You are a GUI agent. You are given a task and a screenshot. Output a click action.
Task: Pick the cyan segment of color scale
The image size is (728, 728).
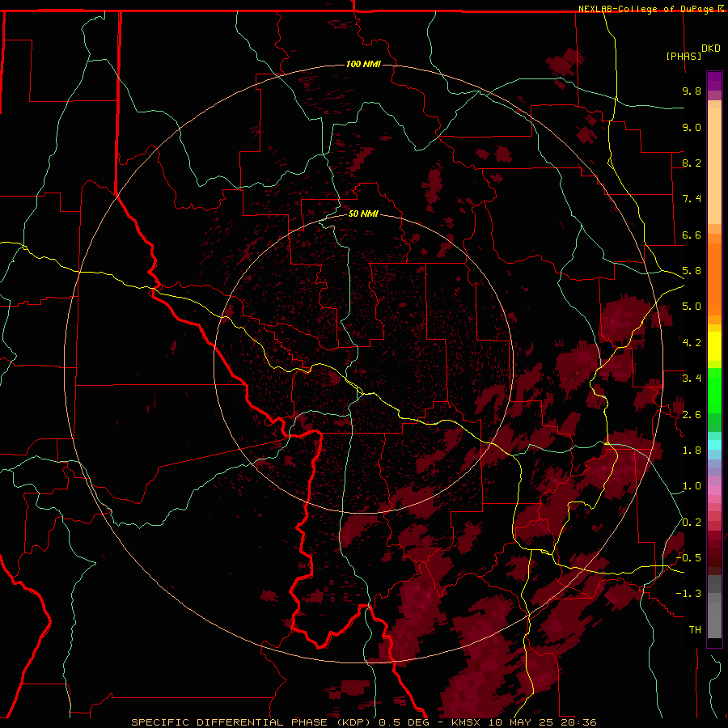714,445
